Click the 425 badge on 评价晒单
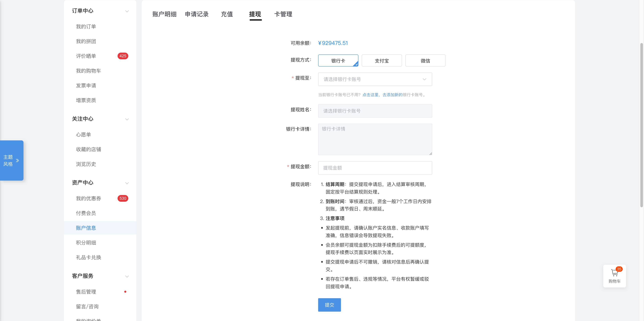Screen dimensions: 644x321 (x=123, y=56)
